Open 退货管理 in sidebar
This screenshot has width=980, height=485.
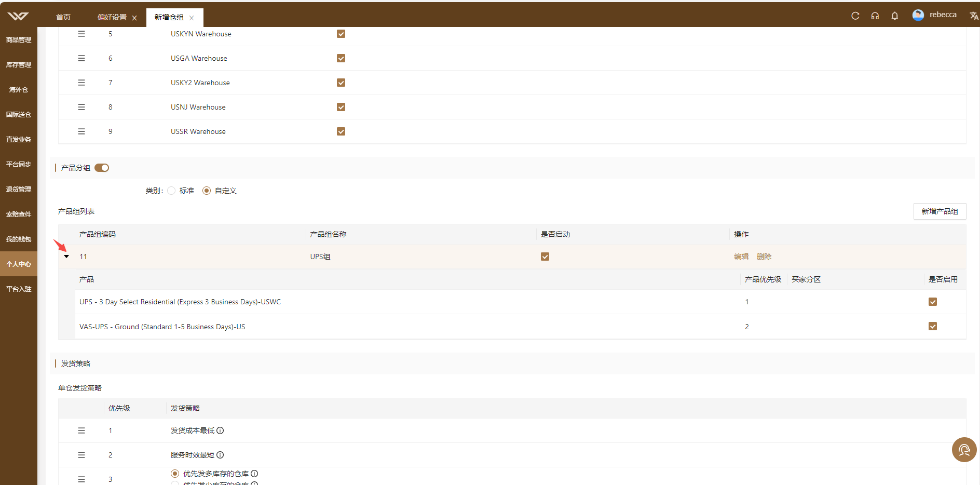click(x=19, y=189)
